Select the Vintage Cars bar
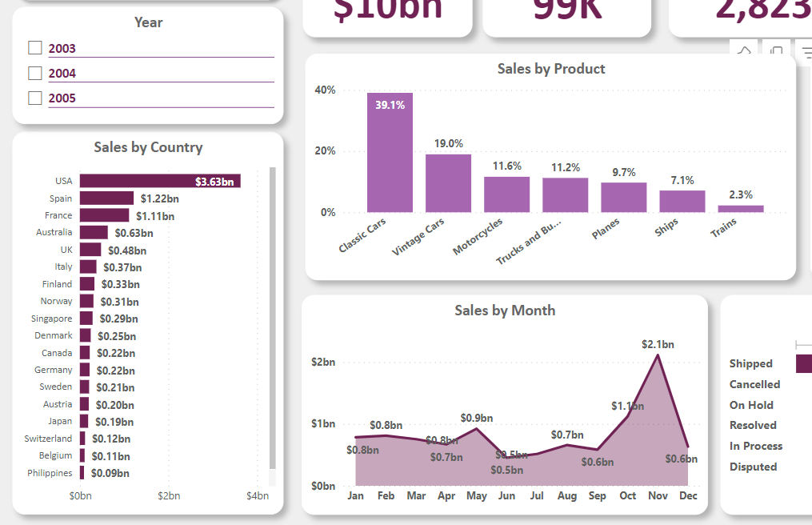 pos(446,184)
